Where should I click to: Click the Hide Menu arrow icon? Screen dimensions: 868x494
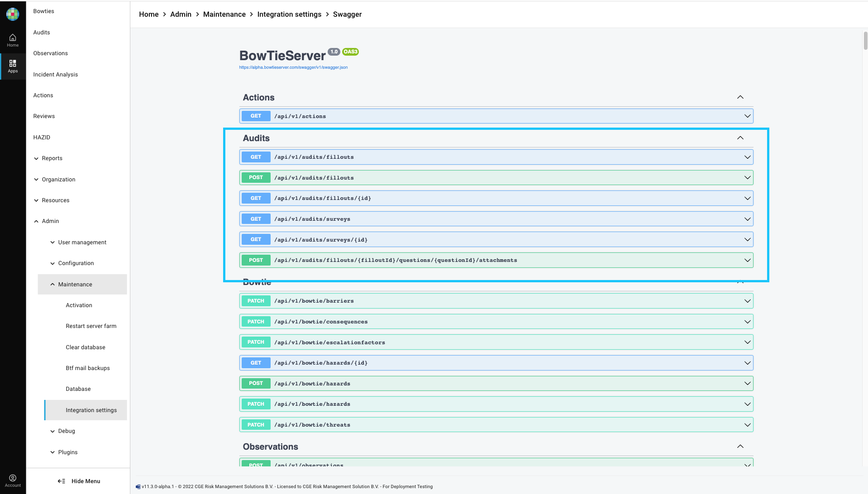point(62,481)
